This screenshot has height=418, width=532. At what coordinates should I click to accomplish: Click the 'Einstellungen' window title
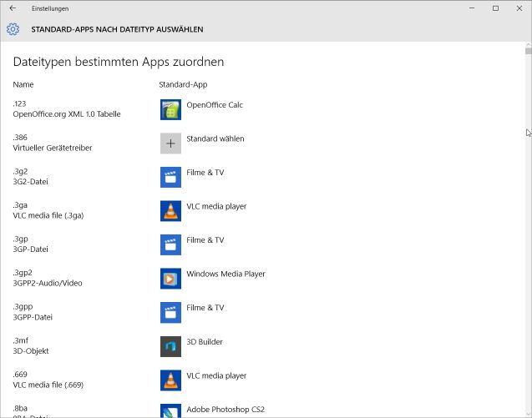click(50, 8)
